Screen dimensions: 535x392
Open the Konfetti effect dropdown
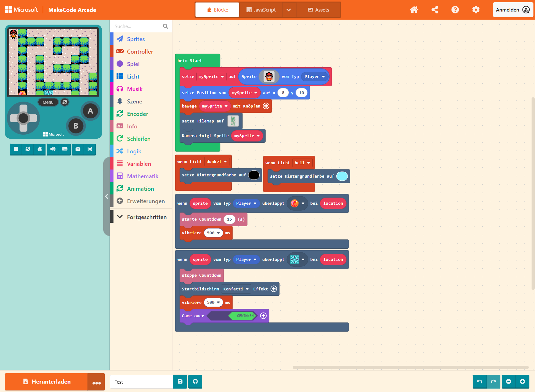click(x=236, y=289)
